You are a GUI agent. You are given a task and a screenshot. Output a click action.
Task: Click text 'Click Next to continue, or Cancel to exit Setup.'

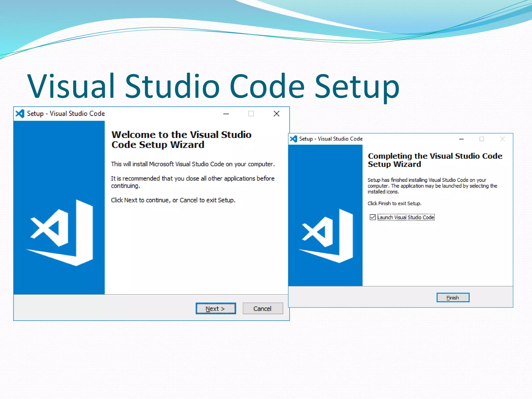coord(173,200)
